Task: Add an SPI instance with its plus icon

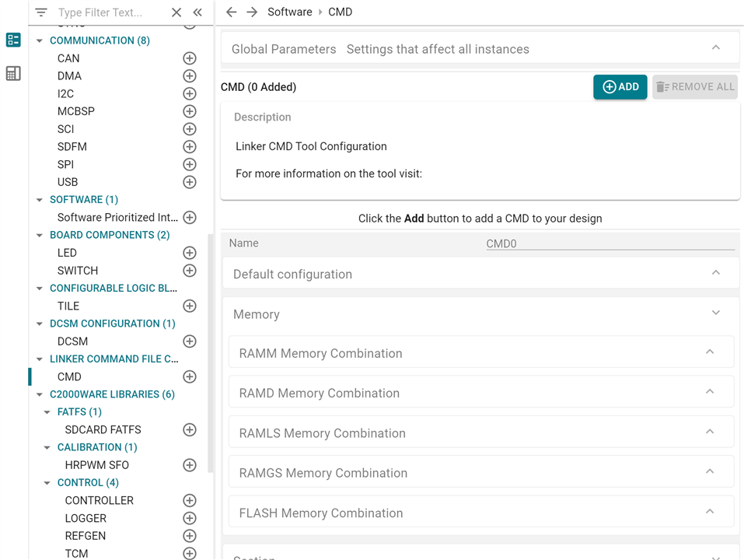Action: point(190,164)
